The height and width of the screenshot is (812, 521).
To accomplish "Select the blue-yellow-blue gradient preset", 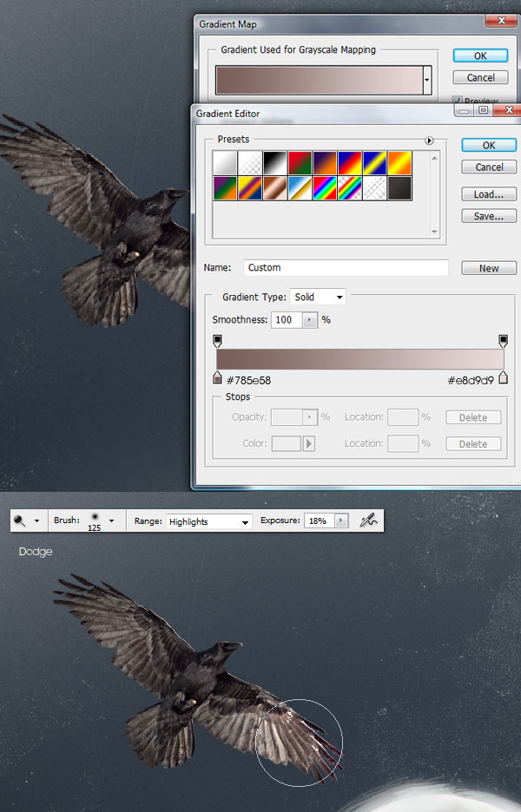I will point(375,162).
